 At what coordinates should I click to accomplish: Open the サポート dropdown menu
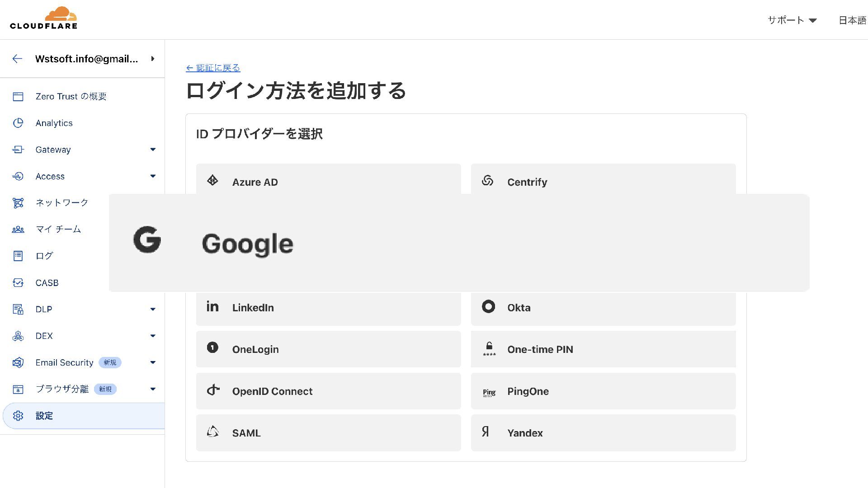(792, 20)
